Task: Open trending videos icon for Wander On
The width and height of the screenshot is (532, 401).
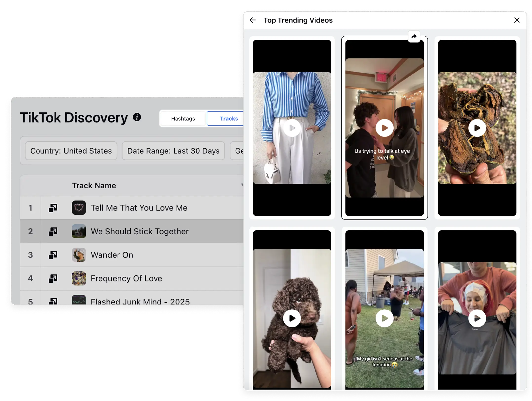Action: [x=53, y=255]
